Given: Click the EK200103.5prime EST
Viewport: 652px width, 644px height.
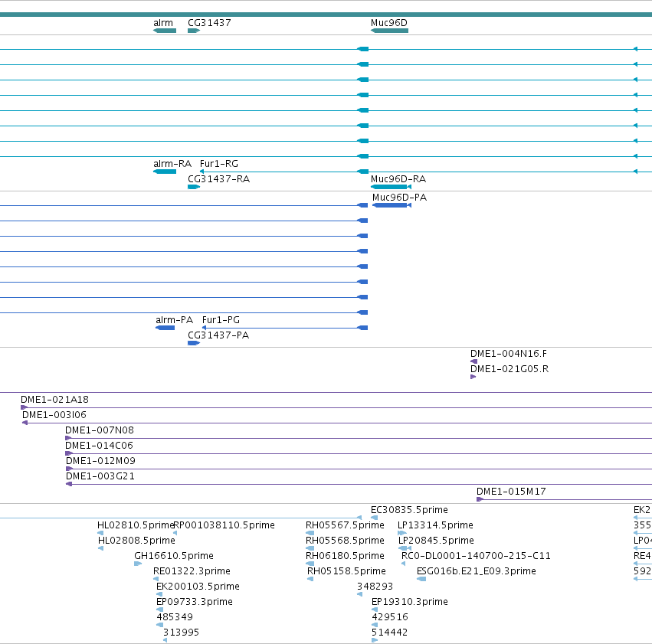Looking at the screenshot, I should (x=159, y=594).
